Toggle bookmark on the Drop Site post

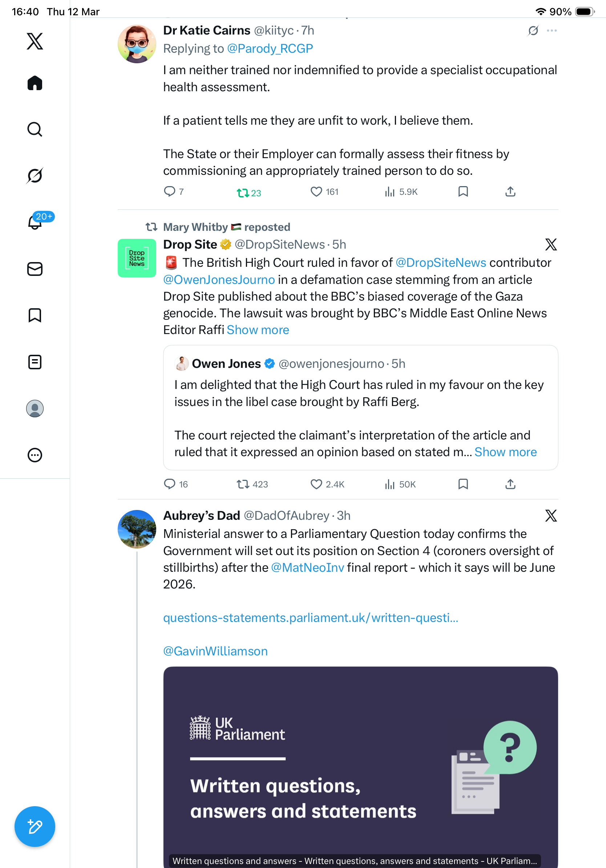click(x=463, y=484)
